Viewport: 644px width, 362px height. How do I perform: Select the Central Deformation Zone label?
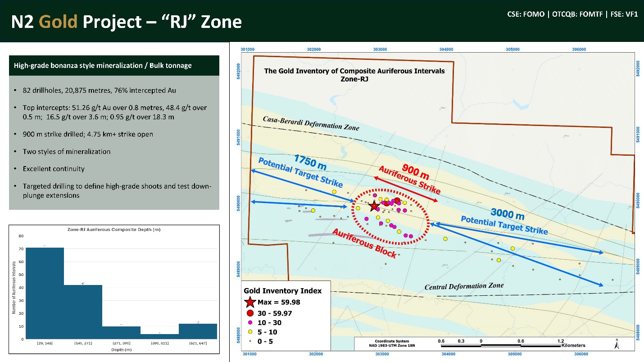coord(464,285)
